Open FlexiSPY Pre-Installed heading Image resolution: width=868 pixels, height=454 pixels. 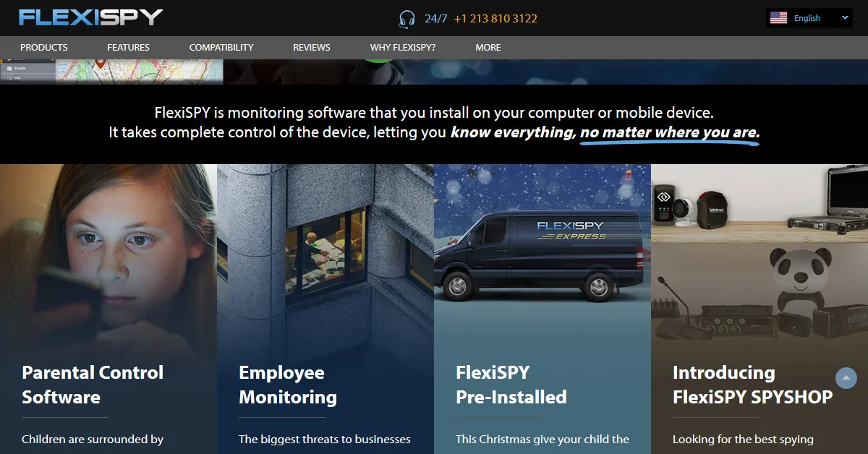(511, 385)
